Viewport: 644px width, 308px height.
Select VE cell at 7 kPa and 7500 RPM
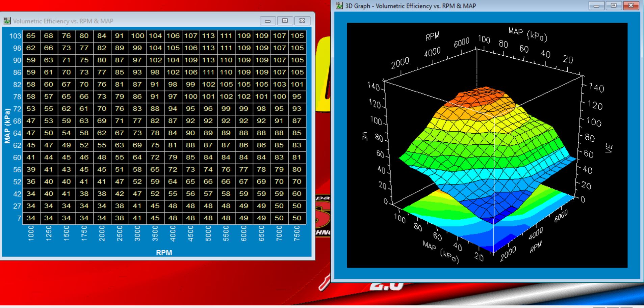pos(297,218)
